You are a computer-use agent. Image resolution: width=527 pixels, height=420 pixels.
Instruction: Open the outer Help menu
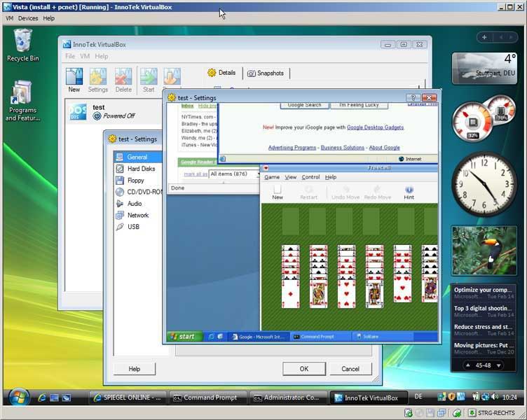[49, 18]
